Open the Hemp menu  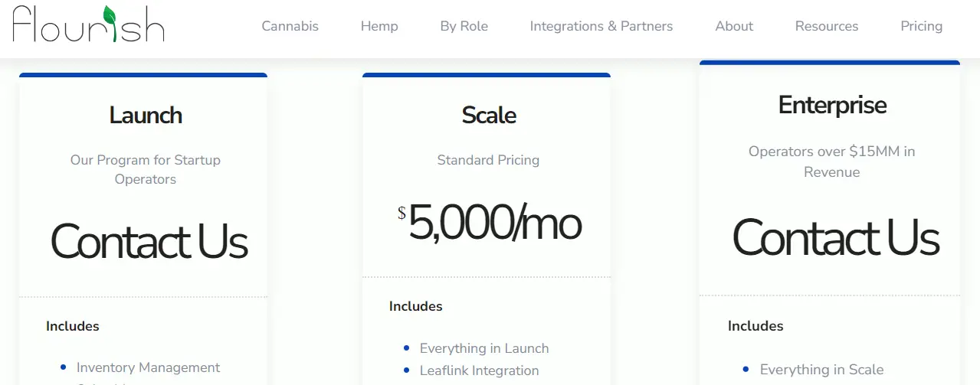point(379,26)
